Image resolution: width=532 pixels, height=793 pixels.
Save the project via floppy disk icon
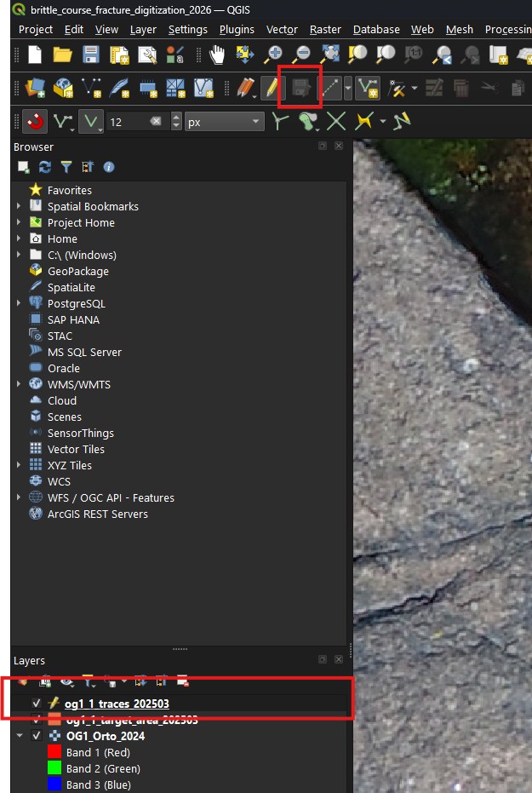(x=91, y=55)
